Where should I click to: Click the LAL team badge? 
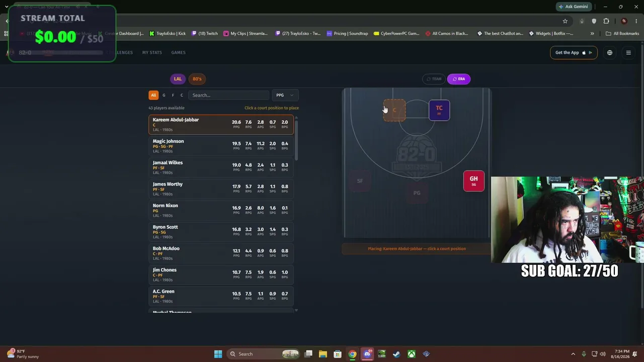point(178,79)
